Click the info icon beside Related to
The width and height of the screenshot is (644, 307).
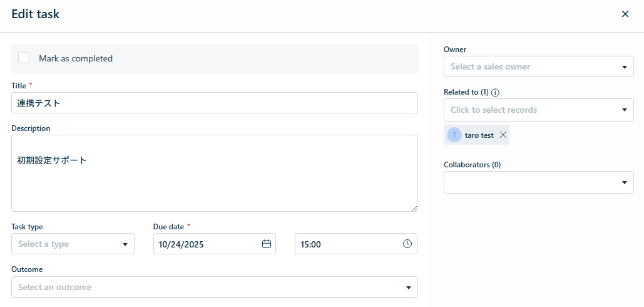tap(495, 93)
